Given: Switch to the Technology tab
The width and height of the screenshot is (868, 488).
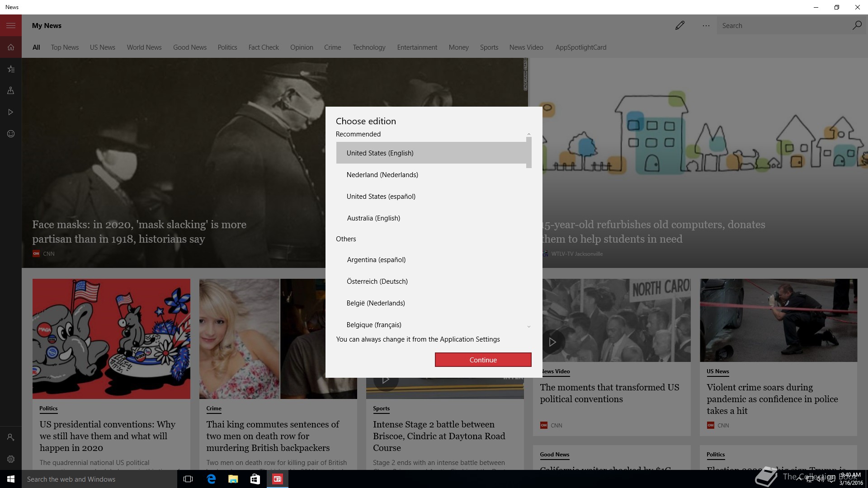Looking at the screenshot, I should (x=369, y=47).
